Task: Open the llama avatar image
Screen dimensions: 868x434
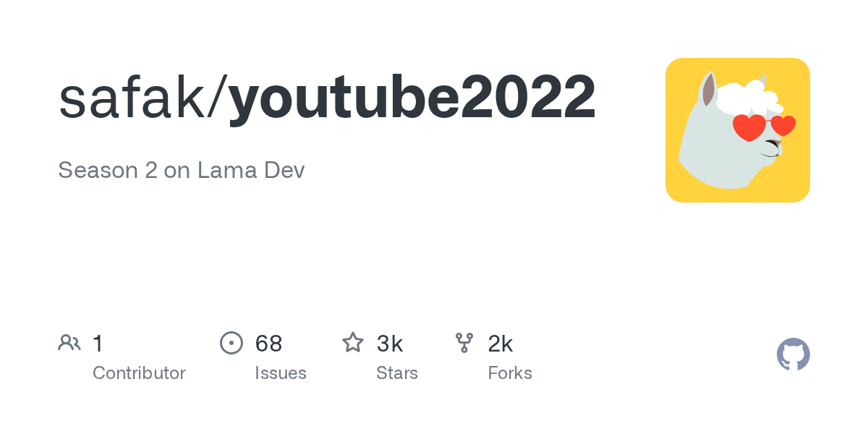Action: (737, 130)
